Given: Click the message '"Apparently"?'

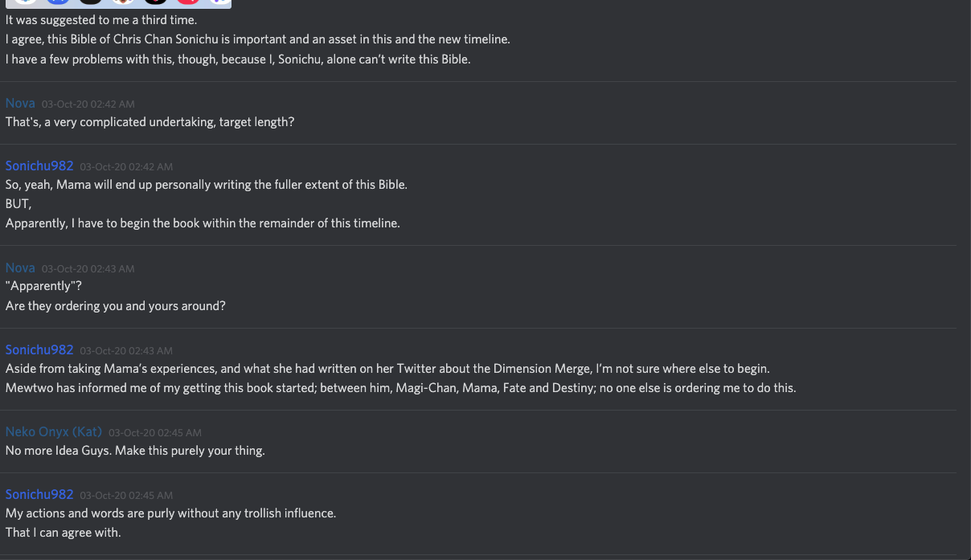Looking at the screenshot, I should pyautogui.click(x=44, y=287).
